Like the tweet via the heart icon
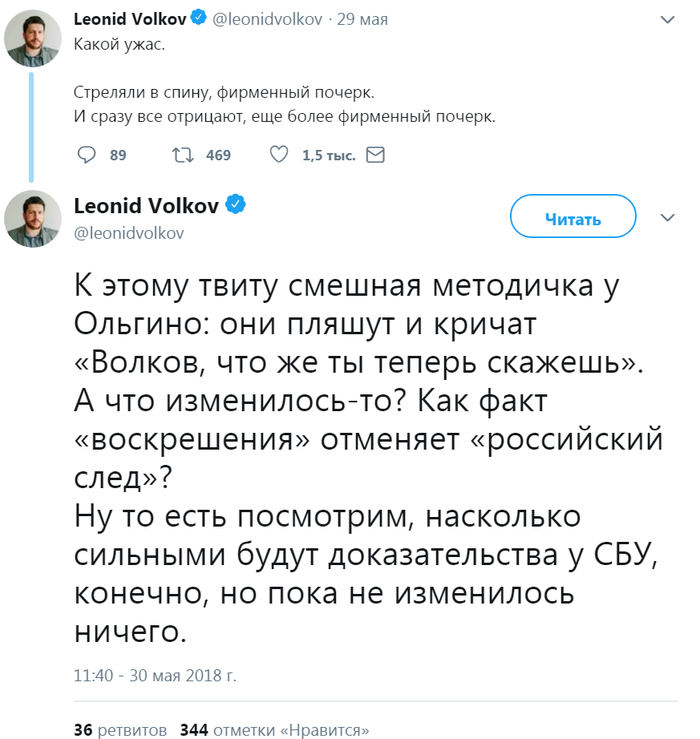Screen dimensions: 700x739 (280, 155)
